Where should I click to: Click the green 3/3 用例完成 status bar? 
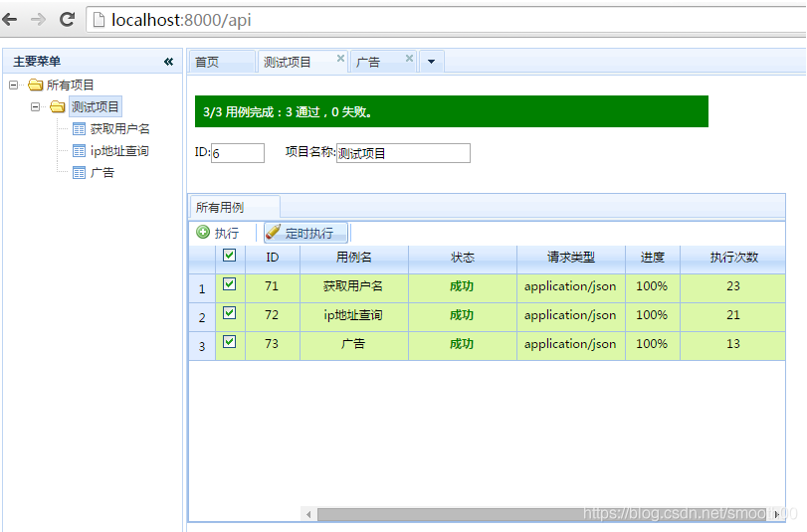[x=452, y=111]
